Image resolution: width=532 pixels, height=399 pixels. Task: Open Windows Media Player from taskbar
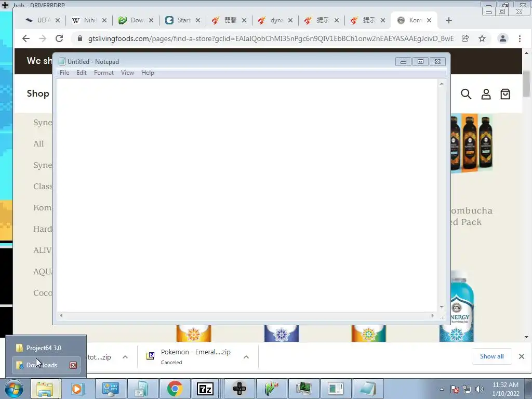pos(77,389)
